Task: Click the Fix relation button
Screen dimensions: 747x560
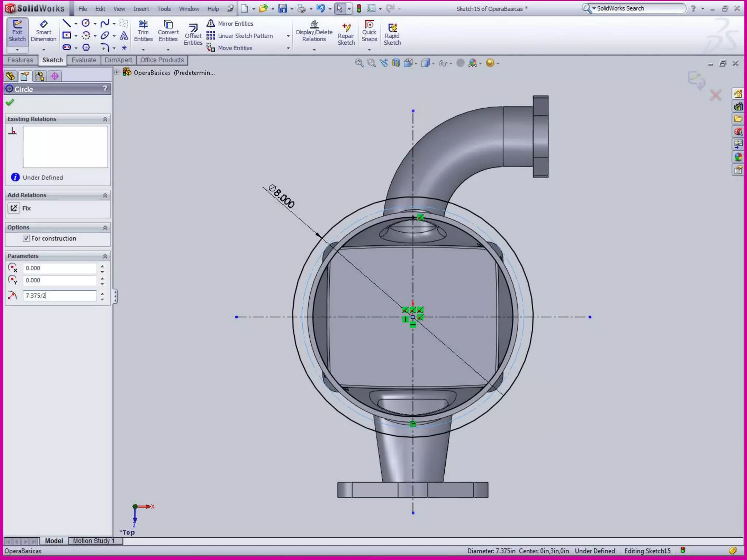Action: coord(14,208)
